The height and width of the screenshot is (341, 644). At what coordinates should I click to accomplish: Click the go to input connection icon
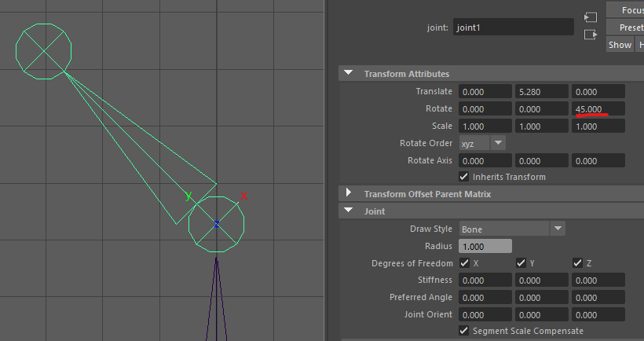tap(591, 17)
